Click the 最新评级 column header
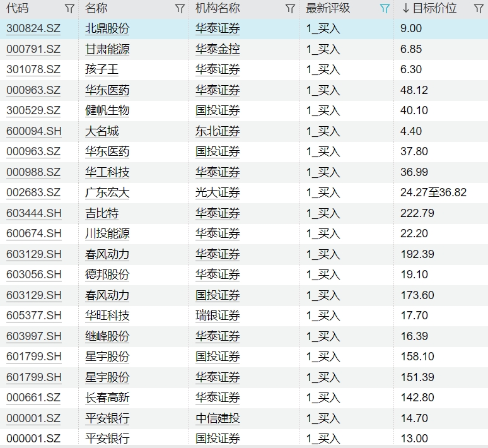 [328, 9]
